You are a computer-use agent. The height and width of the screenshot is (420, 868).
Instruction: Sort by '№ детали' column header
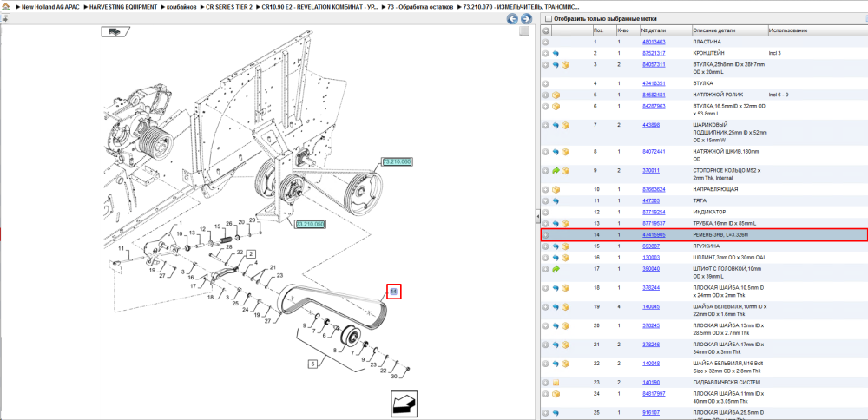pos(665,30)
